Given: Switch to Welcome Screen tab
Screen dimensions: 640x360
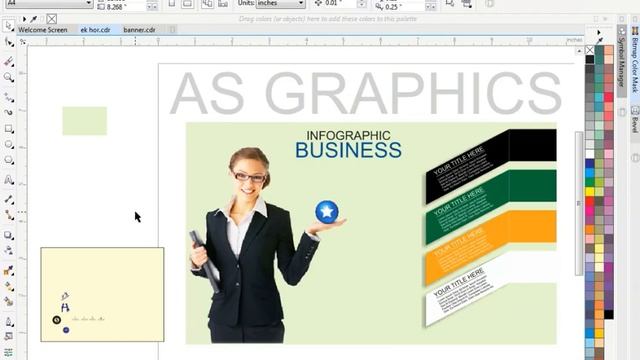Looking at the screenshot, I should click(x=43, y=30).
